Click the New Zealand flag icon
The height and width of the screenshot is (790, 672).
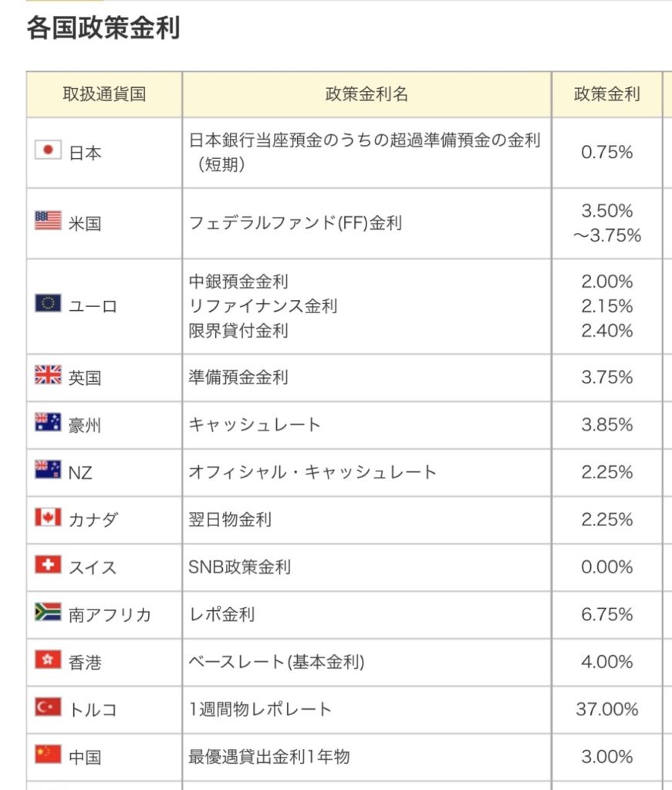(48, 469)
